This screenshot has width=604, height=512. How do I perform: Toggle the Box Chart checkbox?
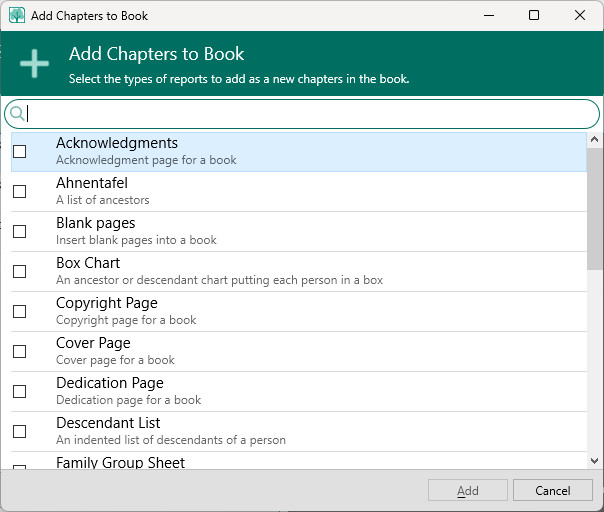(20, 272)
